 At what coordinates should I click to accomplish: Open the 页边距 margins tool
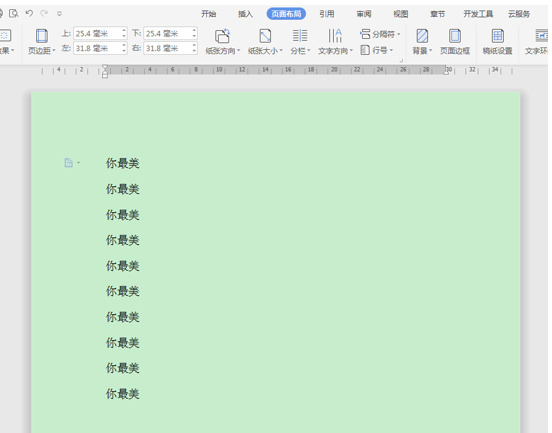pos(42,42)
